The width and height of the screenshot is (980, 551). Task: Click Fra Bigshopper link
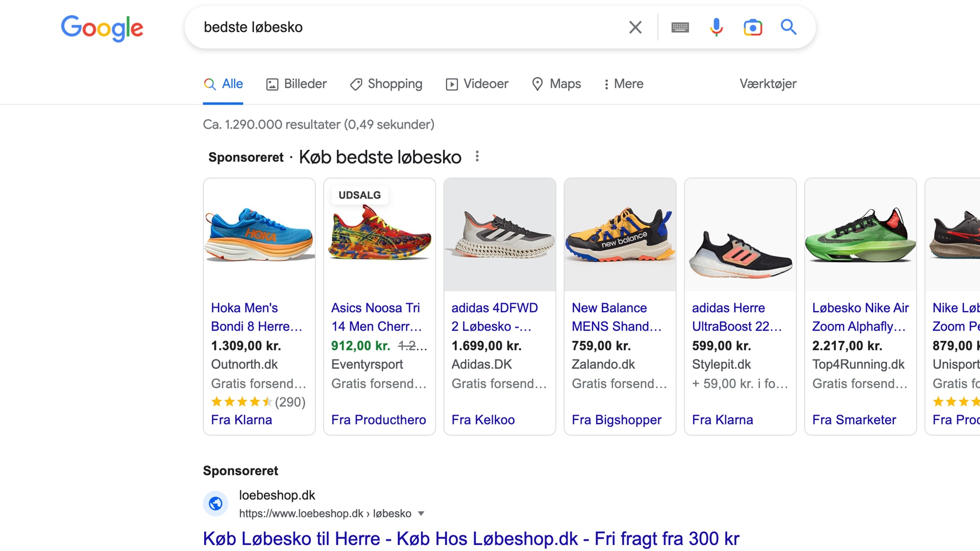click(x=617, y=420)
